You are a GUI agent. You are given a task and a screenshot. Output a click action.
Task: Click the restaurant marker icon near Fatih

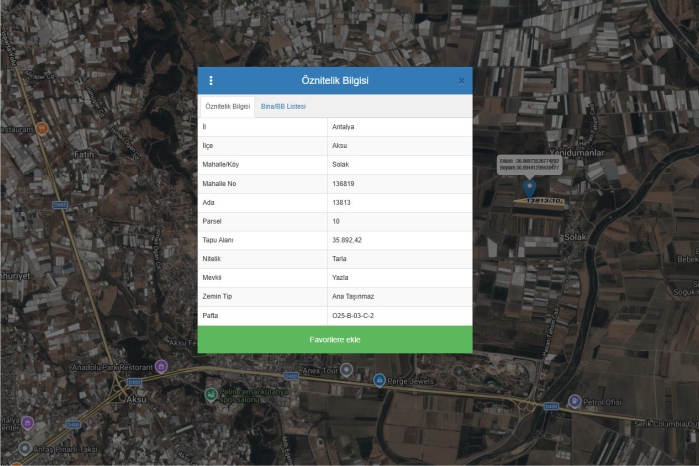click(42, 128)
